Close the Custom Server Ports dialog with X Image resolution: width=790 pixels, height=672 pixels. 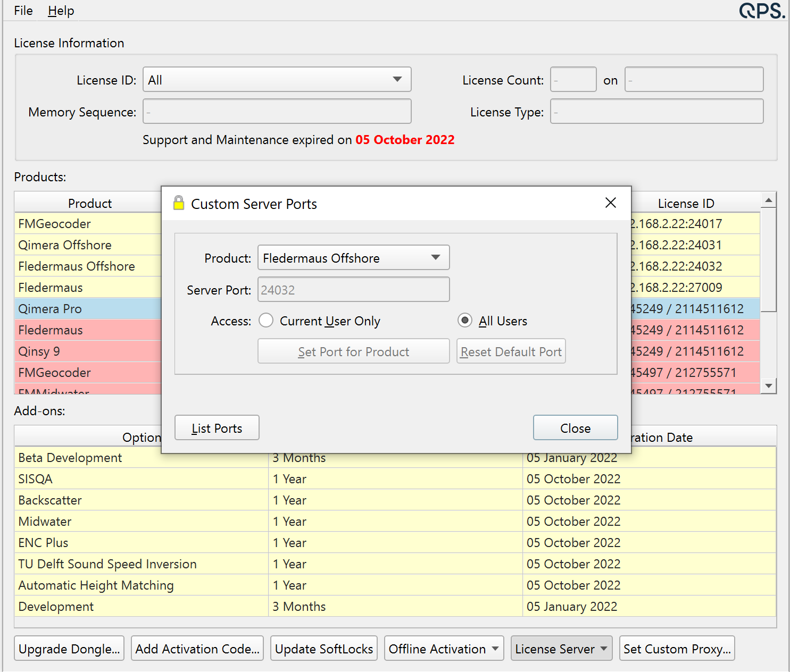(610, 203)
